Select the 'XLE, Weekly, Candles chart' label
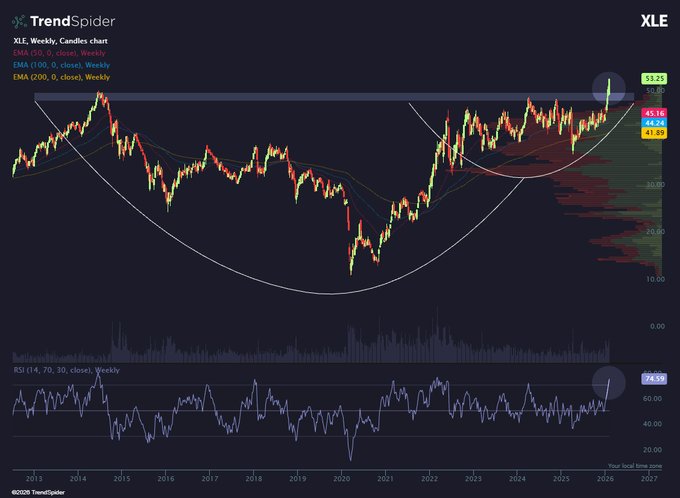 click(60, 41)
